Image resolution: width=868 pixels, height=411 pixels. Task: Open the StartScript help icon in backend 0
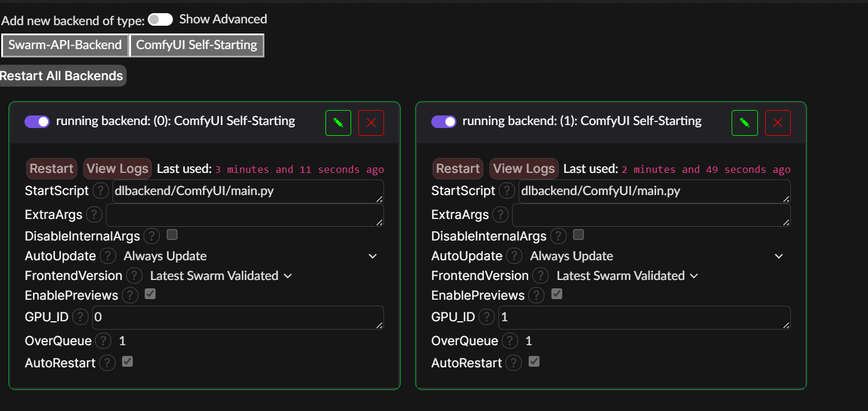point(100,191)
